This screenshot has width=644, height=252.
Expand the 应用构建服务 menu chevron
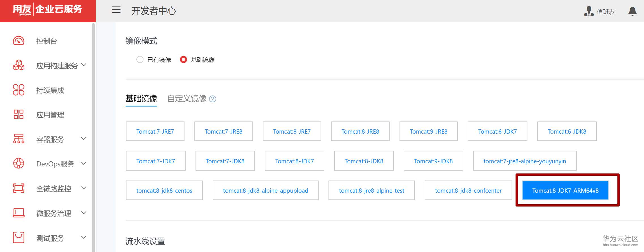(84, 65)
